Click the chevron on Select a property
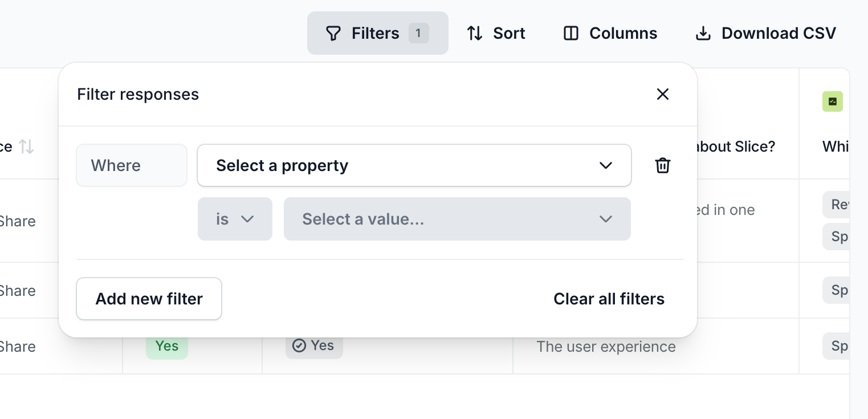 606,165
